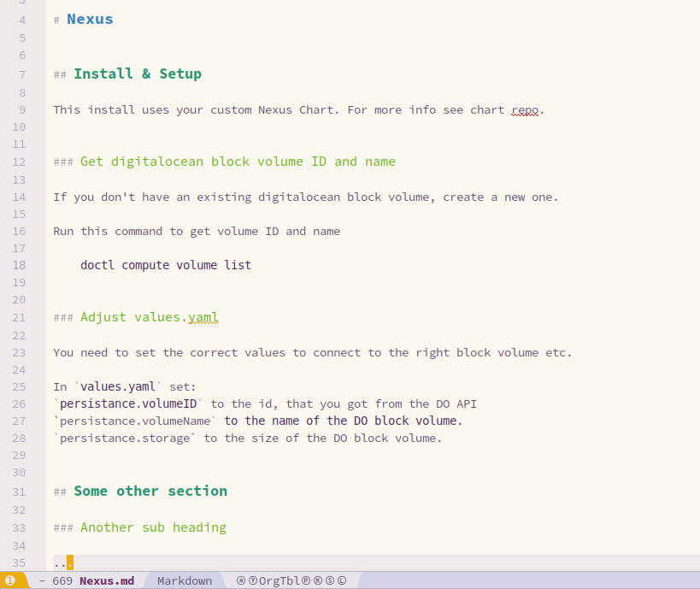
Task: Click line number 31 in the gutter
Action: 19,492
